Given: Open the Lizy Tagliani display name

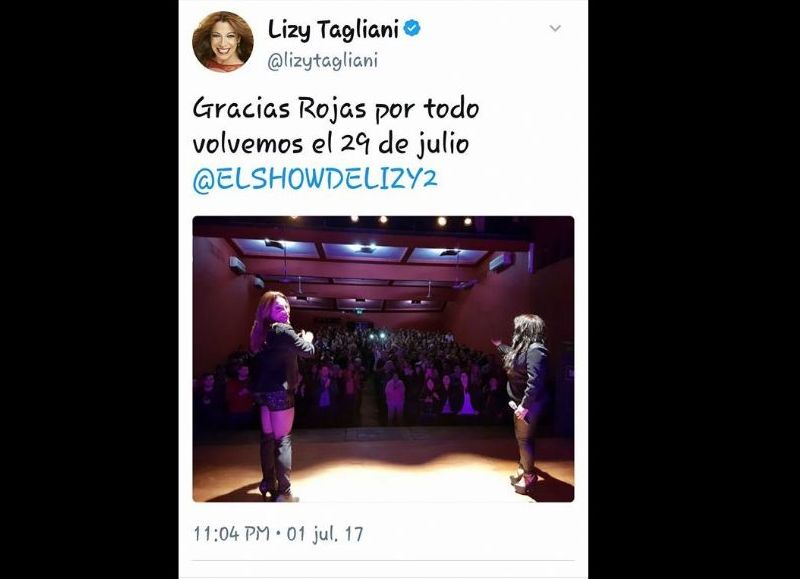Looking at the screenshot, I should [x=333, y=29].
